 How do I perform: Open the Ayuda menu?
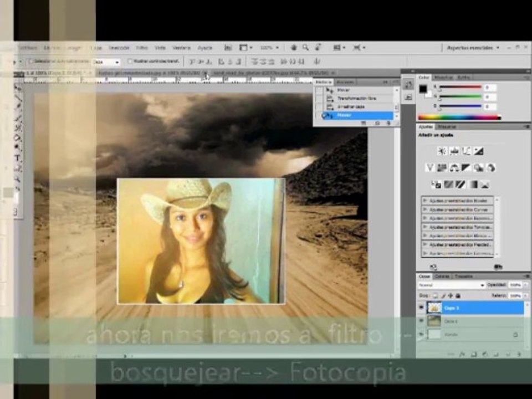pos(204,48)
